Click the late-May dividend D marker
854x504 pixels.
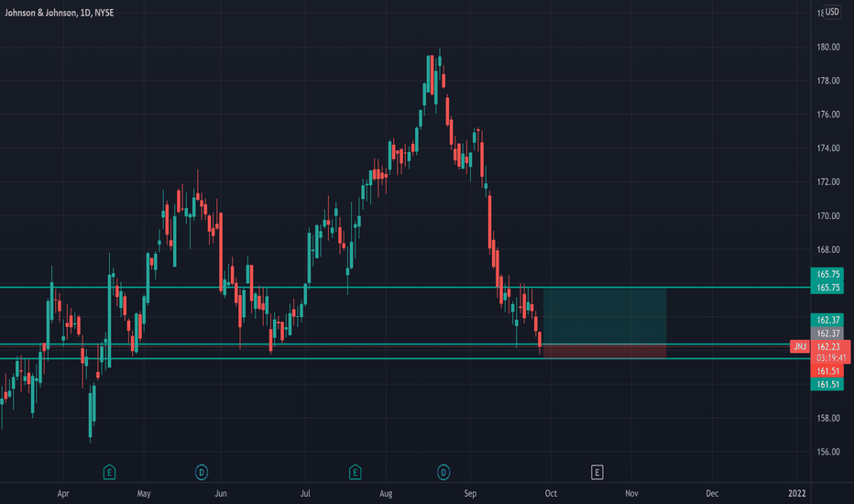202,472
